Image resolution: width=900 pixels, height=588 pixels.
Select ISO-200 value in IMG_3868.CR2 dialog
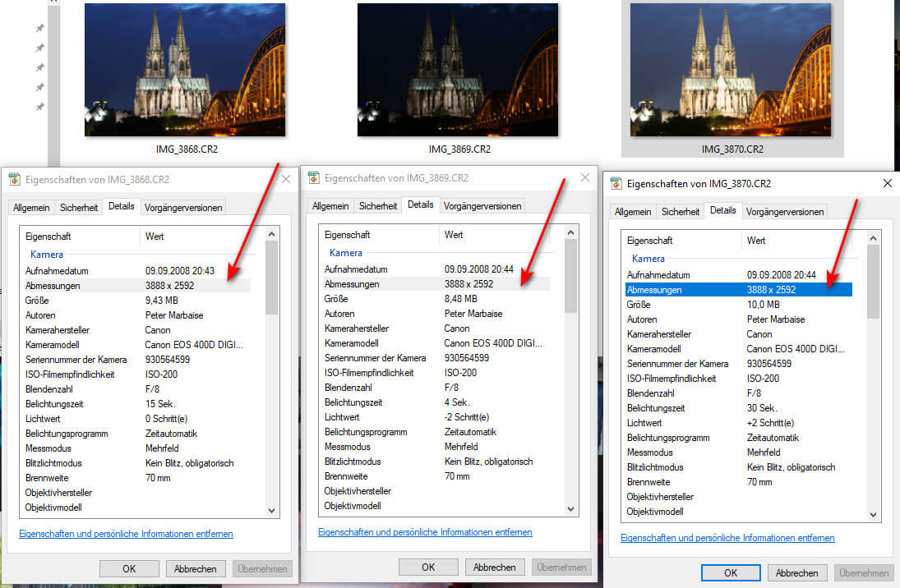point(161,374)
